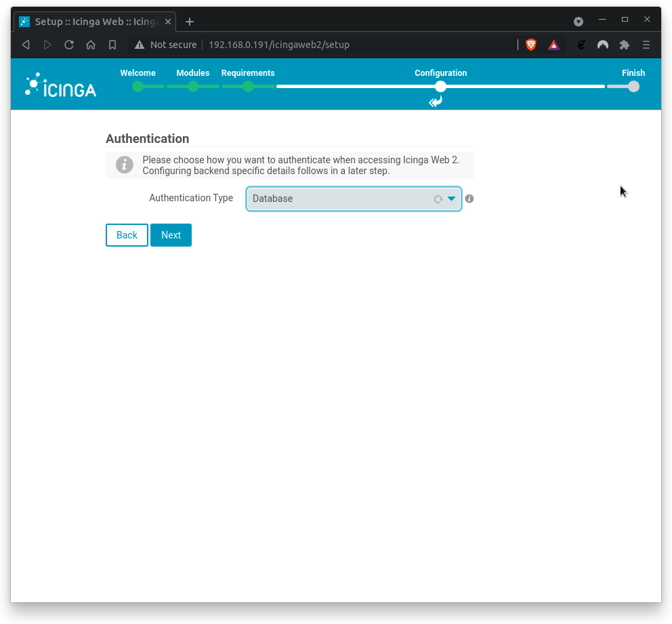Click the double-arrow restart wizard icon

(x=435, y=102)
